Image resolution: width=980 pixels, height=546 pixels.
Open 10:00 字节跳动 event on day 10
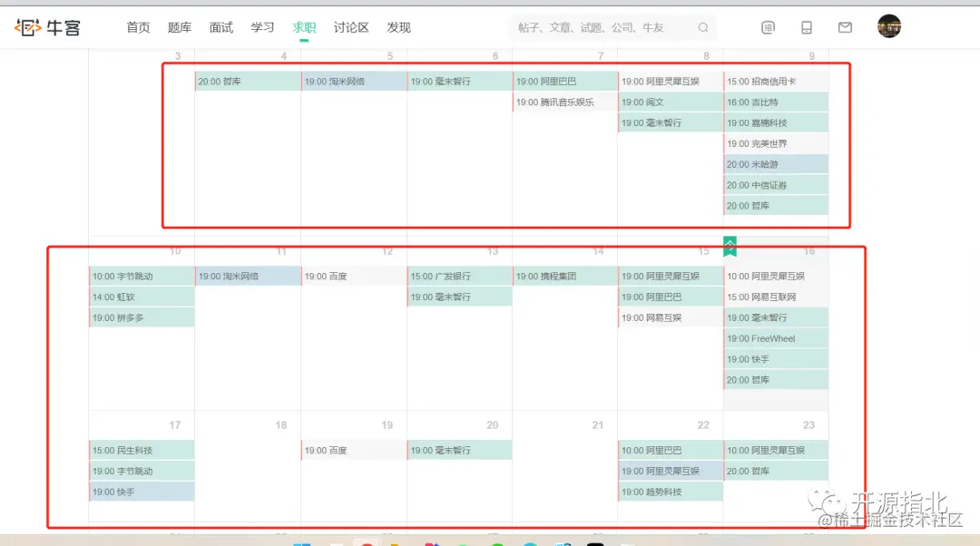(142, 276)
